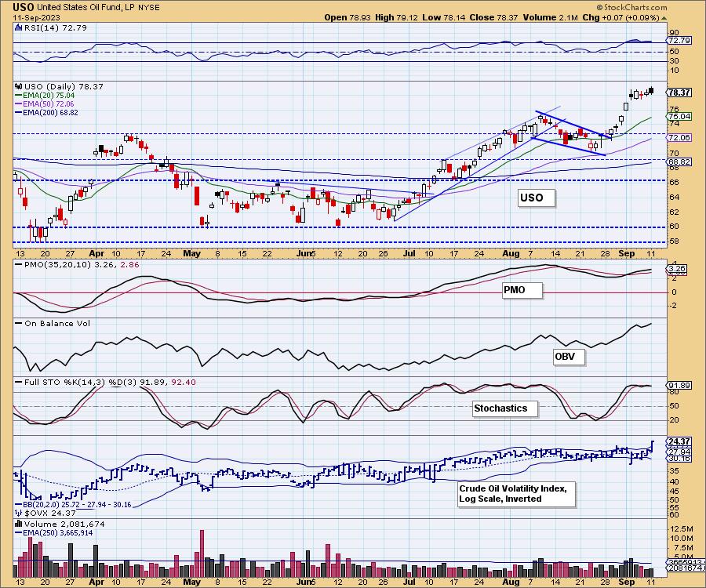The width and height of the screenshot is (706, 588).
Task: Click the 75.04 EMA tag on the price axis
Action: (679, 116)
